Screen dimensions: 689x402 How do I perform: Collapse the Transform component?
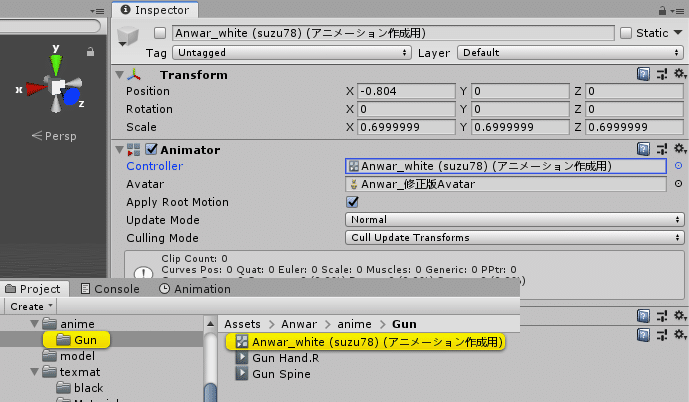119,75
